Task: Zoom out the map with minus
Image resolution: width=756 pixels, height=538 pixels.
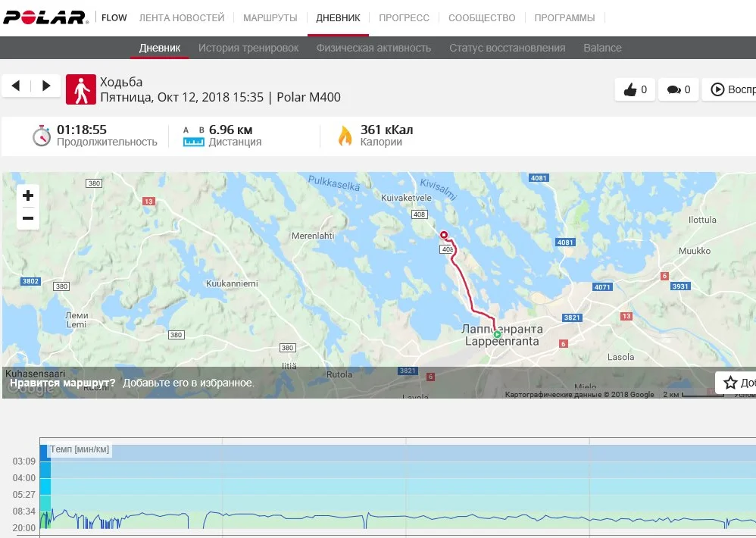Action: 28,218
